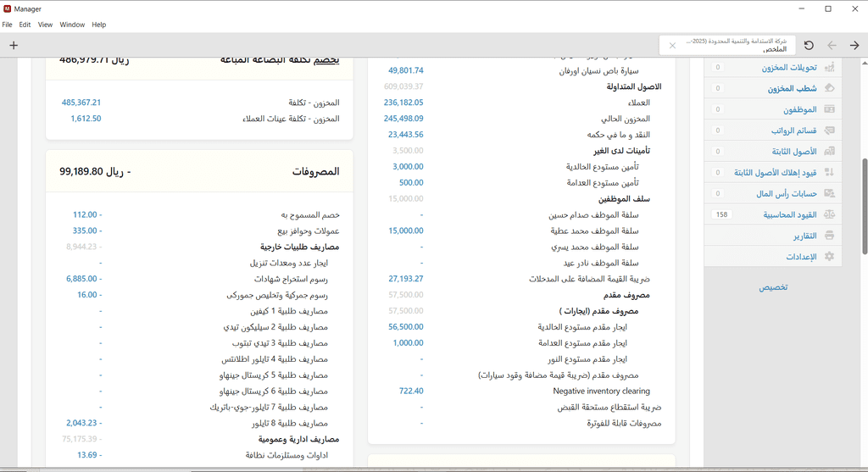
Task: Click the vertical scrollbar thumb
Action: pyautogui.click(x=865, y=205)
